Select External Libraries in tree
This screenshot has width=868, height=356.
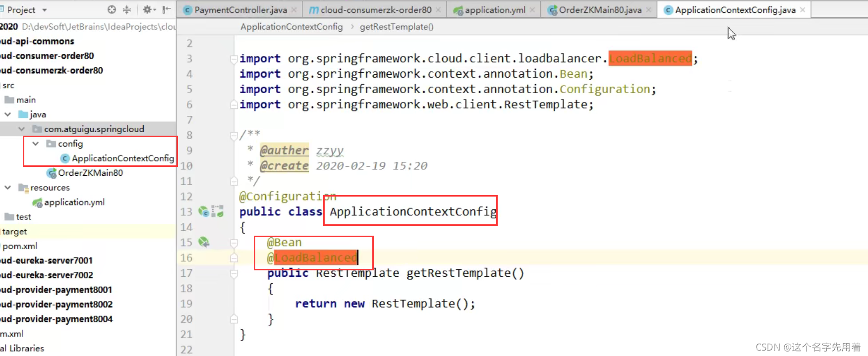(22, 349)
